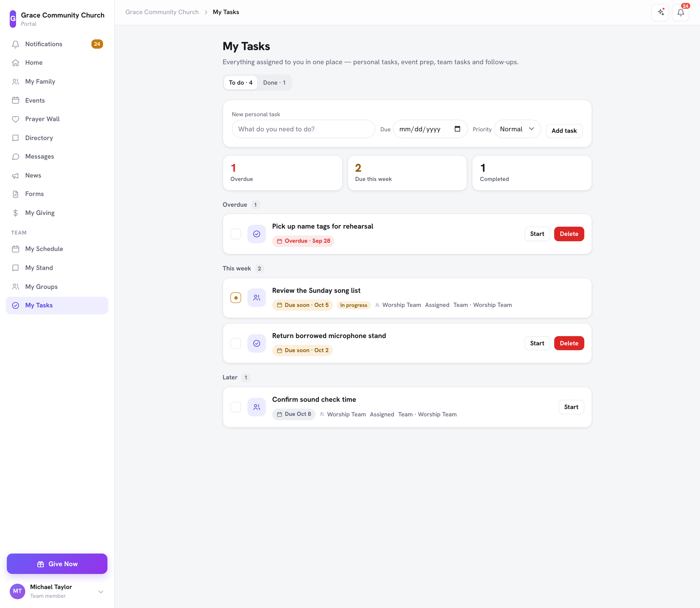This screenshot has height=608, width=700.
Task: Click the mm/dd/yyyy due date field
Action: point(430,129)
